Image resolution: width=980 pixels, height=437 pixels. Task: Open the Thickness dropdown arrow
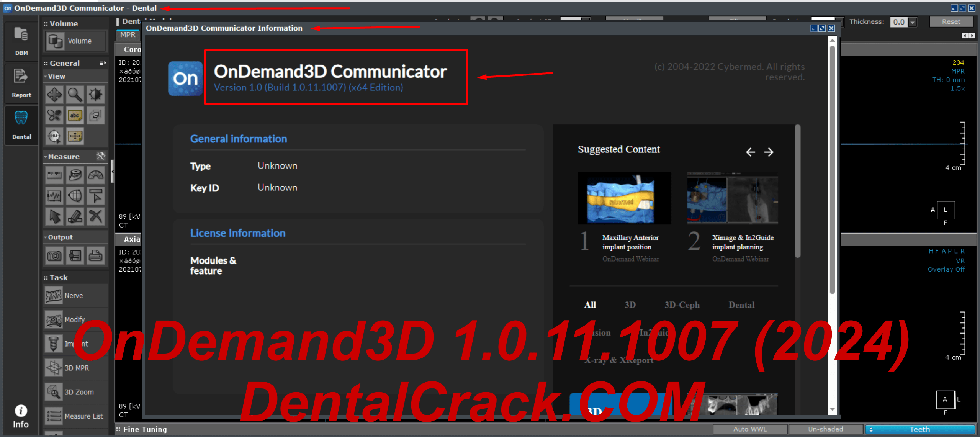(913, 22)
